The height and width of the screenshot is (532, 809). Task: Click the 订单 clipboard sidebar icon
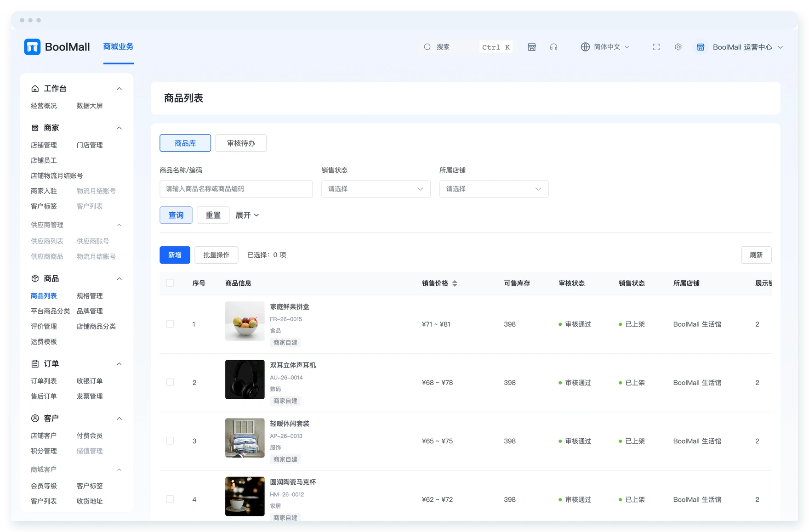tap(35, 363)
